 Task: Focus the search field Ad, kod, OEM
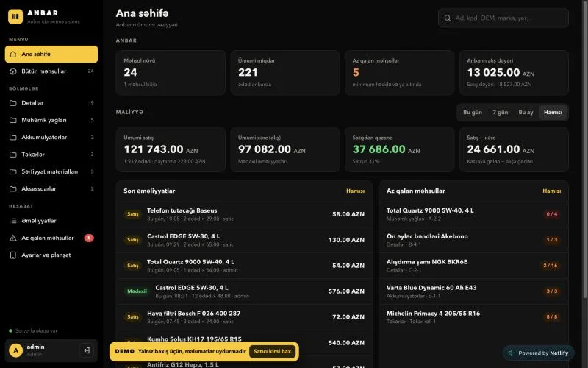pyautogui.click(x=503, y=18)
